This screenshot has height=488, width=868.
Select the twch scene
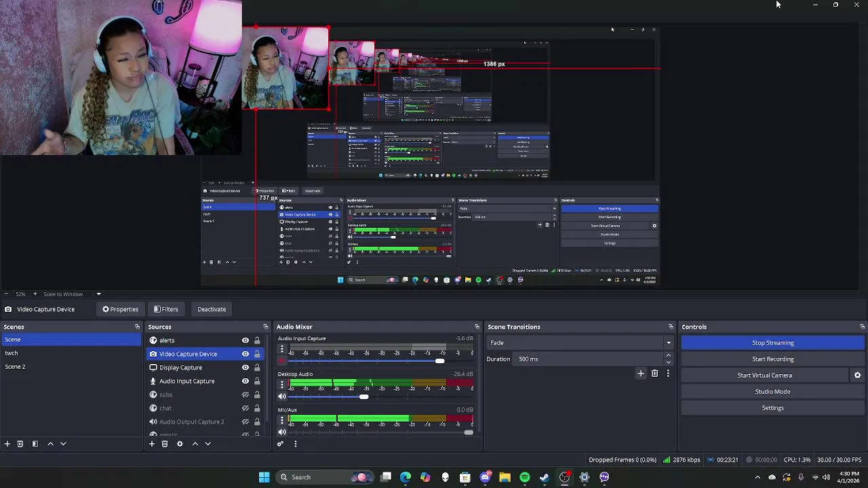(71, 353)
